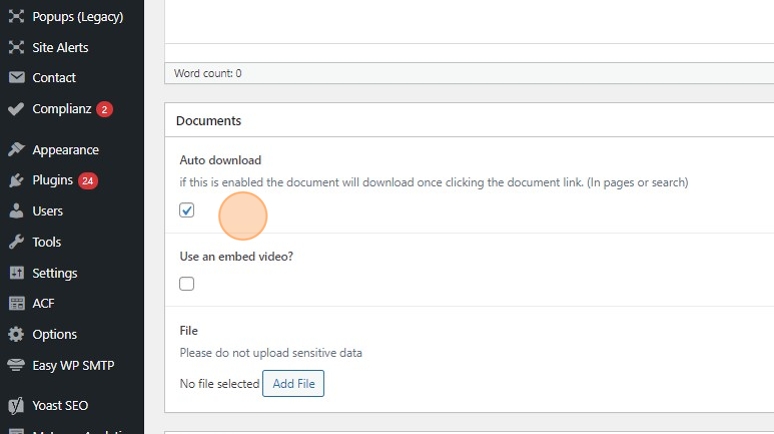The width and height of the screenshot is (774, 434).
Task: Uncheck the Auto download checkbox
Action: [187, 211]
